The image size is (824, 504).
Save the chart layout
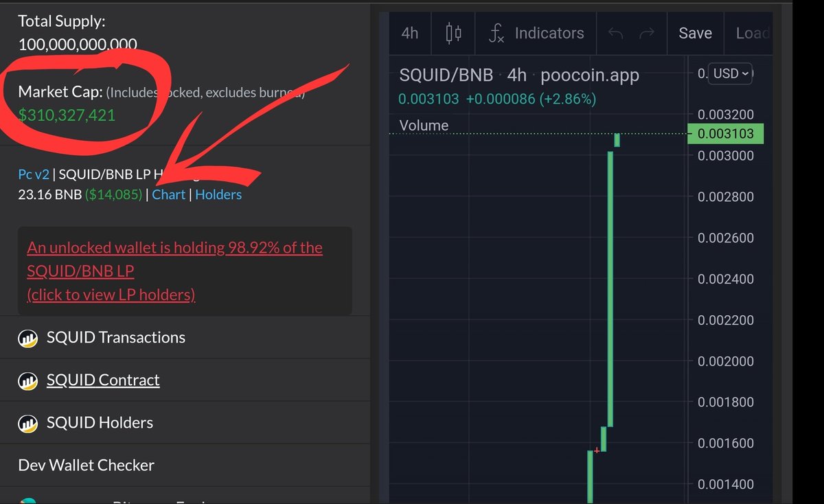click(x=695, y=33)
